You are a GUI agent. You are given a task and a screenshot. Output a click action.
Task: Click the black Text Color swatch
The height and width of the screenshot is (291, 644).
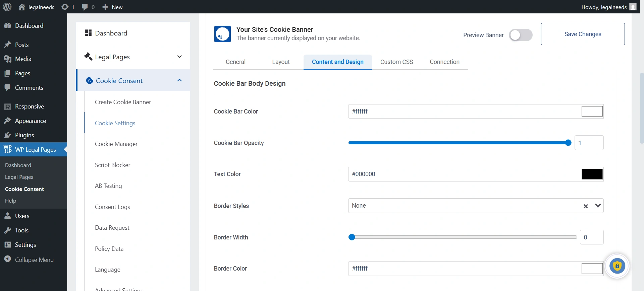coord(592,174)
